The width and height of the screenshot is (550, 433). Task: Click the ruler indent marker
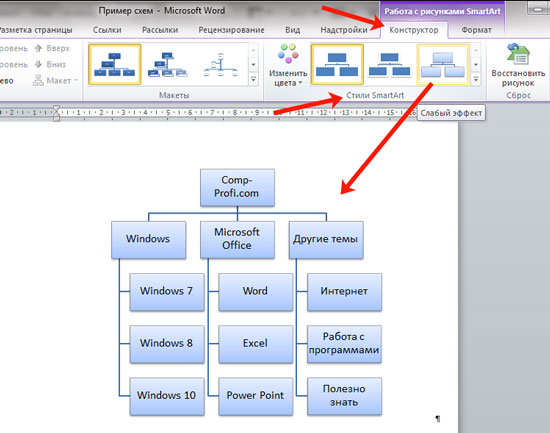click(x=56, y=113)
